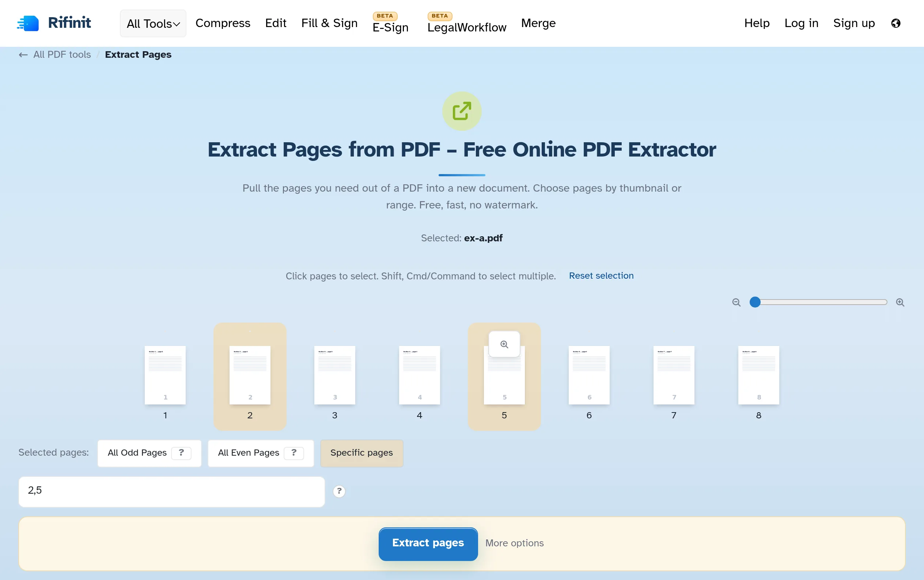Click the green extract pages icon
Screen dimensions: 924x580
[462, 111]
